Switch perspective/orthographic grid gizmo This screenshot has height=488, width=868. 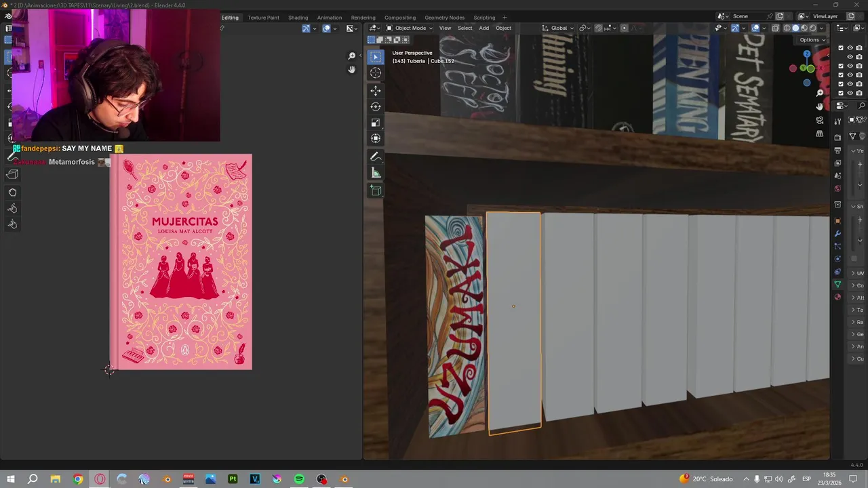820,134
